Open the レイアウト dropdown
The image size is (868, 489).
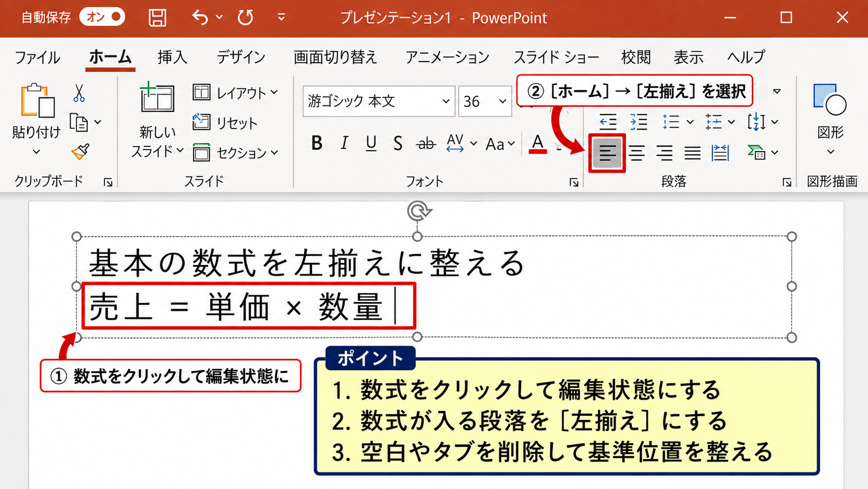235,93
